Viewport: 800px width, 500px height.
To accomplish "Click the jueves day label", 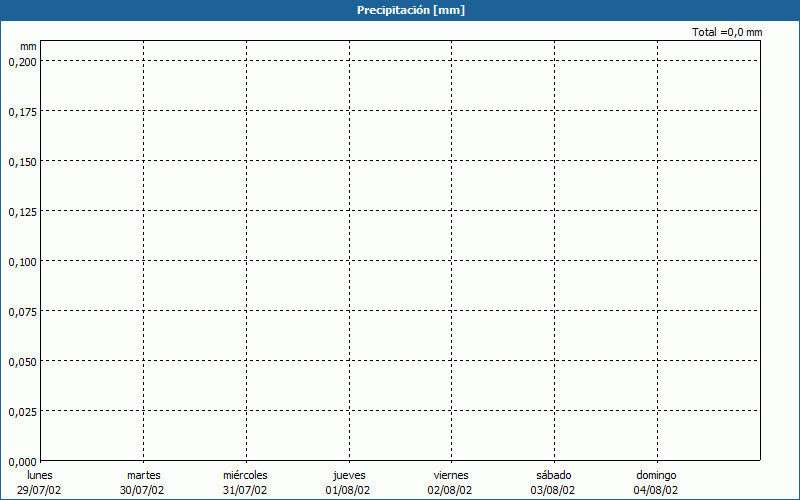I will pyautogui.click(x=349, y=475).
